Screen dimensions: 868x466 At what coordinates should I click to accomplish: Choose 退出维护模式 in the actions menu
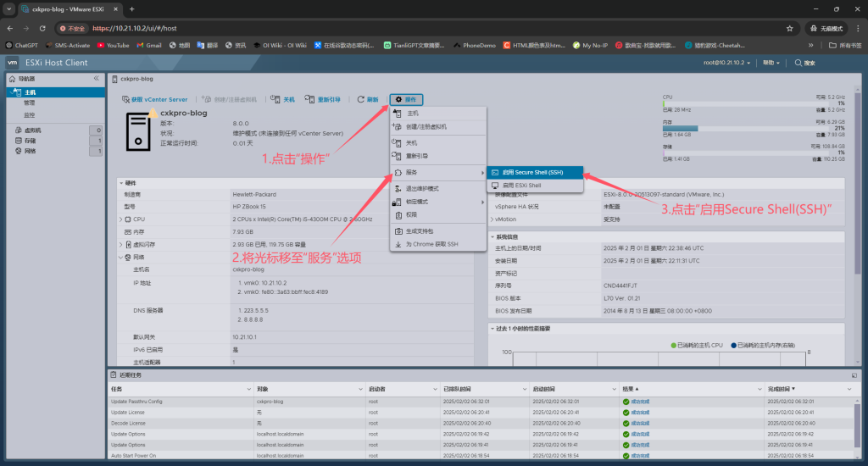(438, 189)
